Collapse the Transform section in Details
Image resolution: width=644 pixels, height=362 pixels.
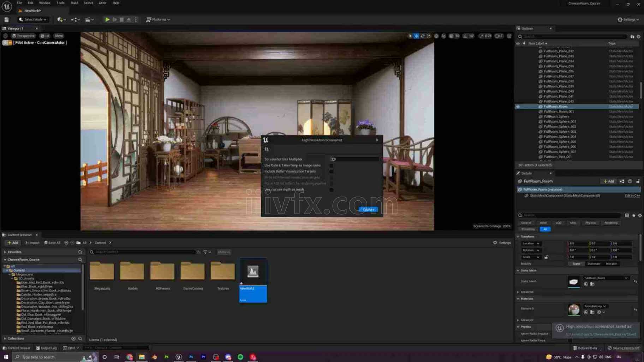tap(518, 237)
